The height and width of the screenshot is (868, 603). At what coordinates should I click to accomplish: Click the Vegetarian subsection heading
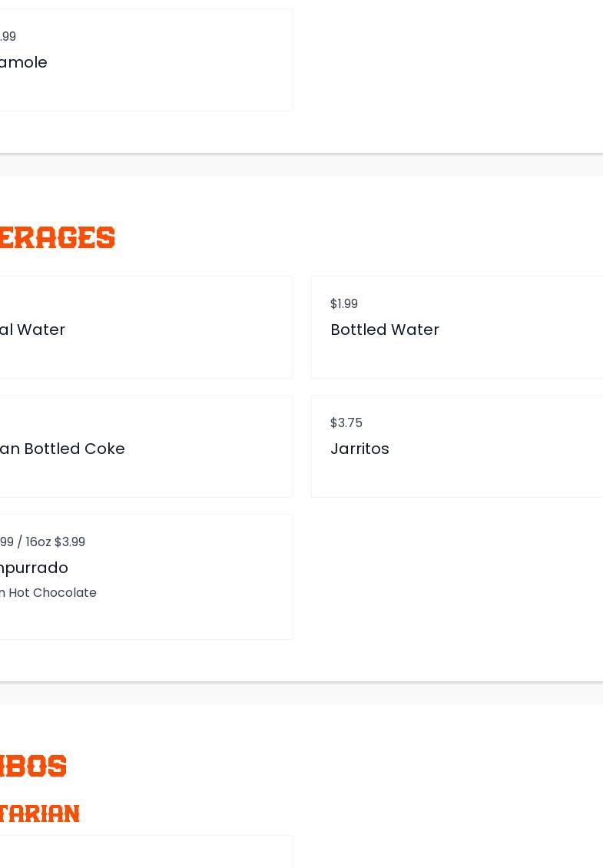point(40,813)
